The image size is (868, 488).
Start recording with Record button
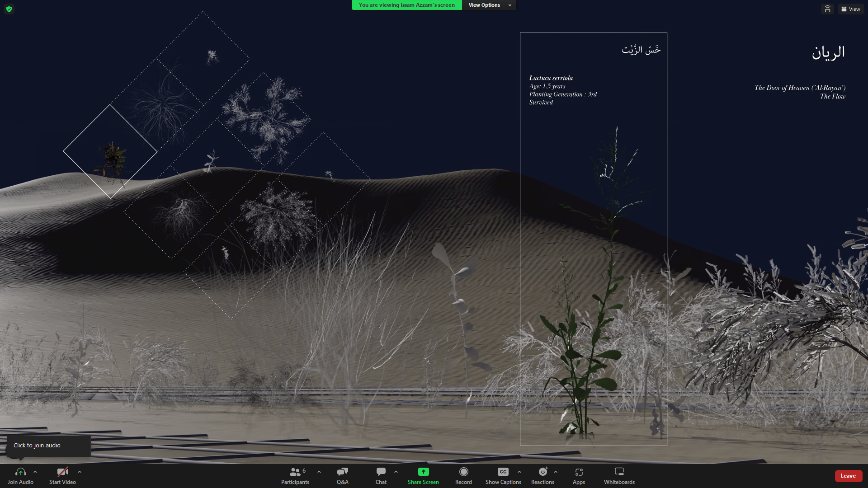[463, 476]
